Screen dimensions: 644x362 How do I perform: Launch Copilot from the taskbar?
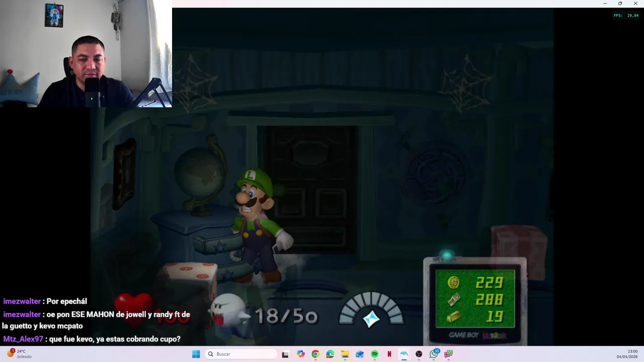pos(300,354)
